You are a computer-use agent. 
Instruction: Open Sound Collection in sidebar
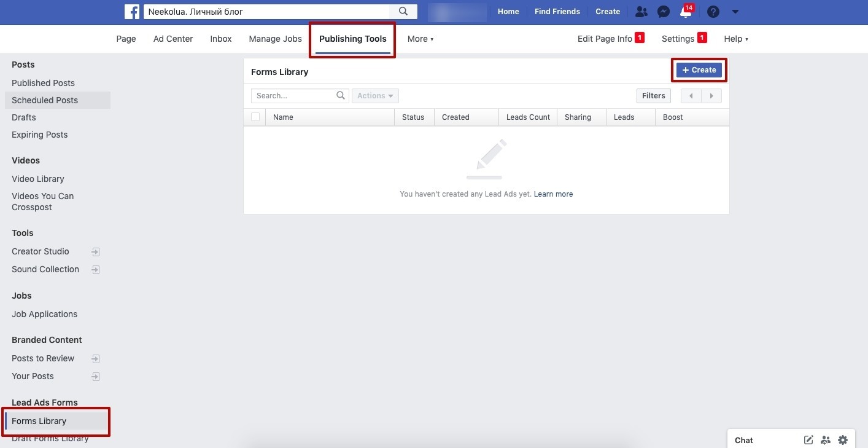(45, 269)
